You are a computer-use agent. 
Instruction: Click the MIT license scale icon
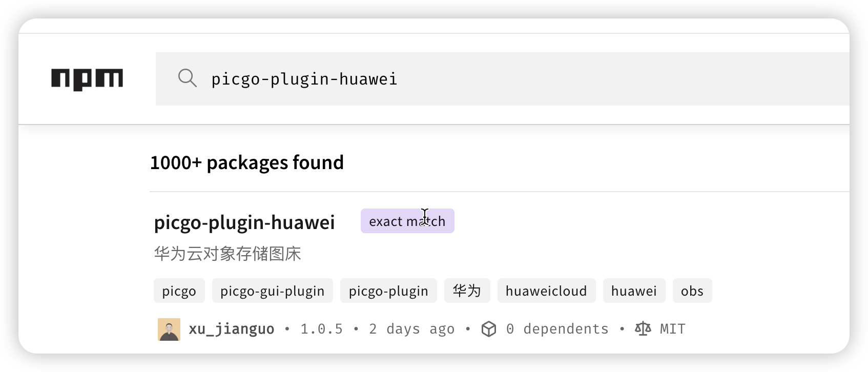tap(642, 328)
